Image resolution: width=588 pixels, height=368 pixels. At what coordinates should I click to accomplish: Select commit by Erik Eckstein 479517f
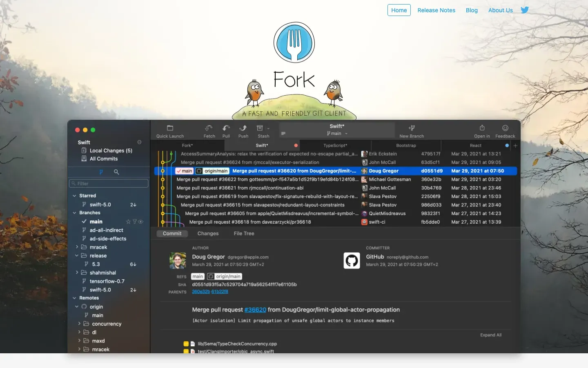click(x=336, y=154)
